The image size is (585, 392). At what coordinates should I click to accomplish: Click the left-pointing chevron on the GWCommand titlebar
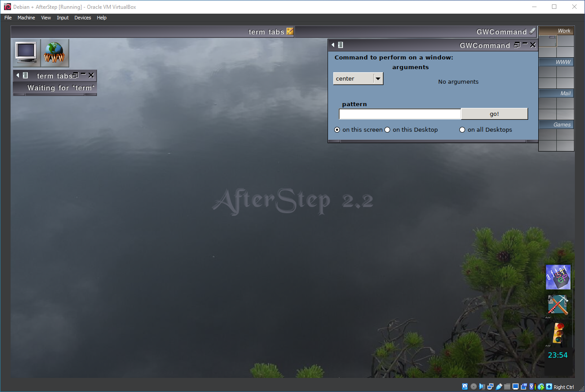pos(333,44)
